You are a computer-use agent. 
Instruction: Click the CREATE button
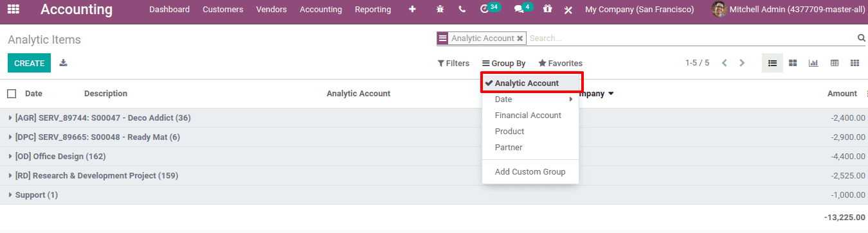tap(29, 63)
